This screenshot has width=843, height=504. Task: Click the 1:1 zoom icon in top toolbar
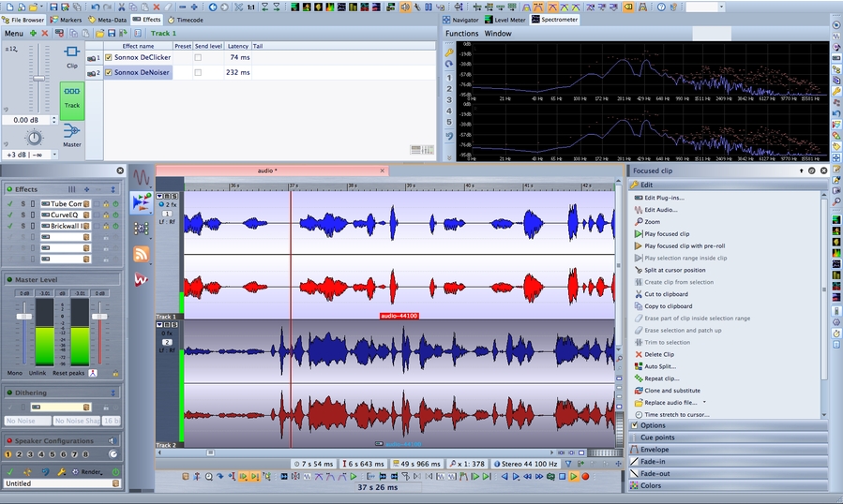(x=251, y=7)
